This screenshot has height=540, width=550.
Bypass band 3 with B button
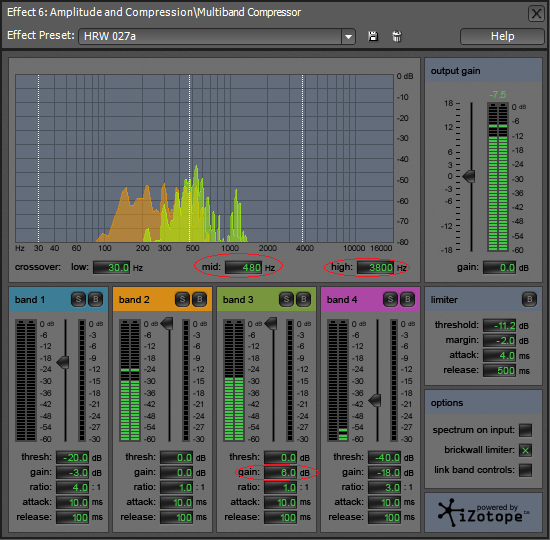click(303, 299)
